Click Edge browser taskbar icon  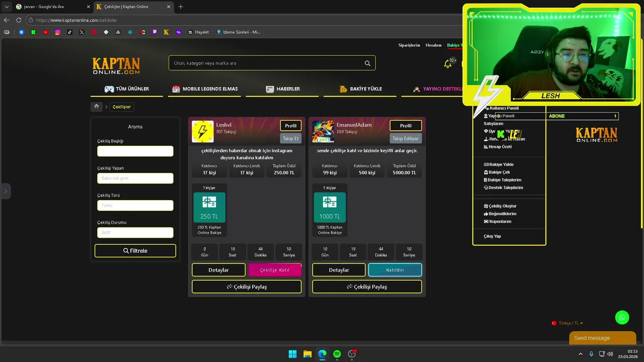tap(322, 354)
